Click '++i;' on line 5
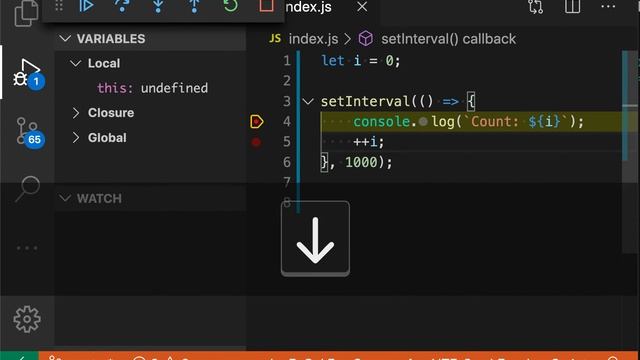 click(369, 142)
